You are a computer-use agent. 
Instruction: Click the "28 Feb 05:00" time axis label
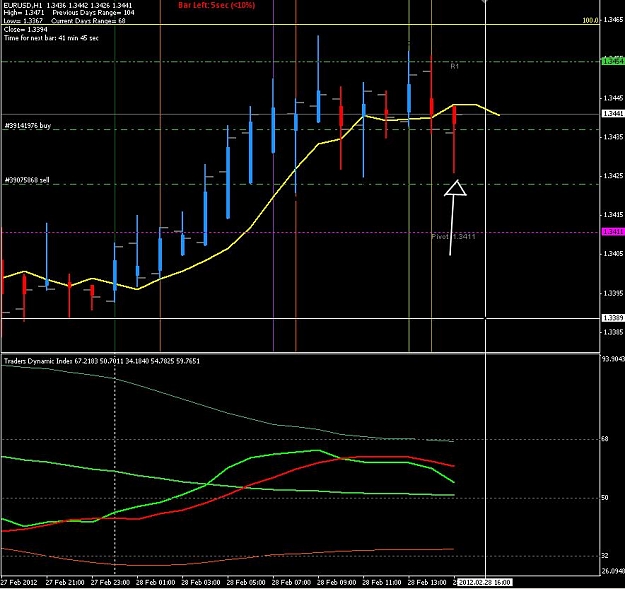coord(246,582)
